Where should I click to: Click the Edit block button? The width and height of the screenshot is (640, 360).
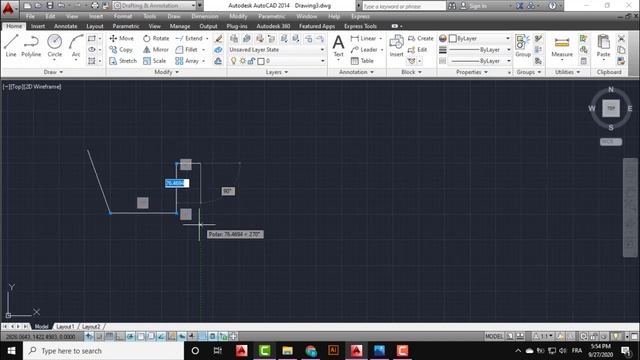tap(418, 49)
